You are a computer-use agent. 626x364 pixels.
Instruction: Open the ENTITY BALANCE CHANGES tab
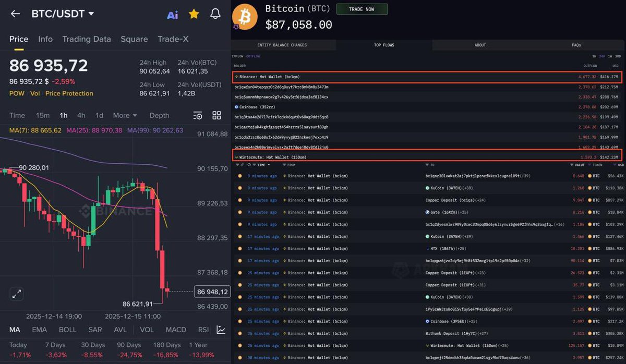pos(282,45)
